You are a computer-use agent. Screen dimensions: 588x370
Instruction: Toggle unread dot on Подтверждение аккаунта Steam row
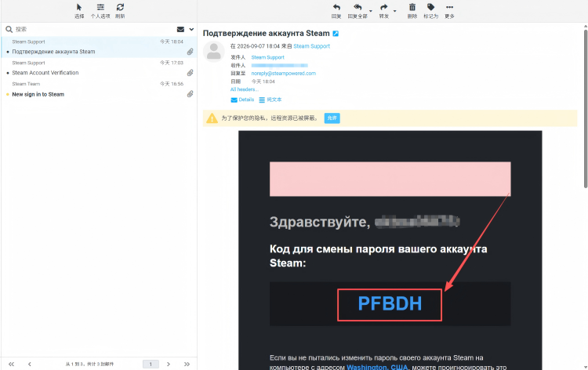pyautogui.click(x=8, y=52)
